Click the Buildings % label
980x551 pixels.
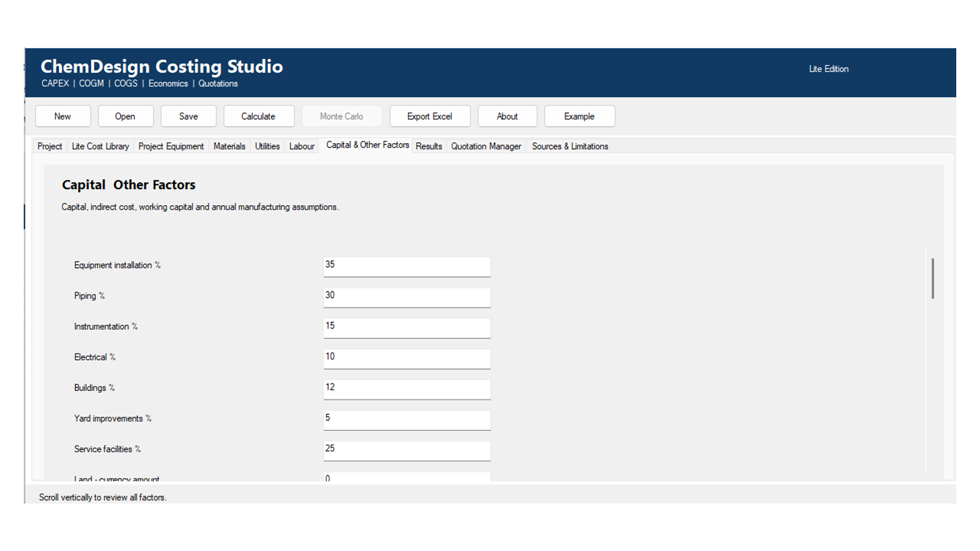[94, 388]
